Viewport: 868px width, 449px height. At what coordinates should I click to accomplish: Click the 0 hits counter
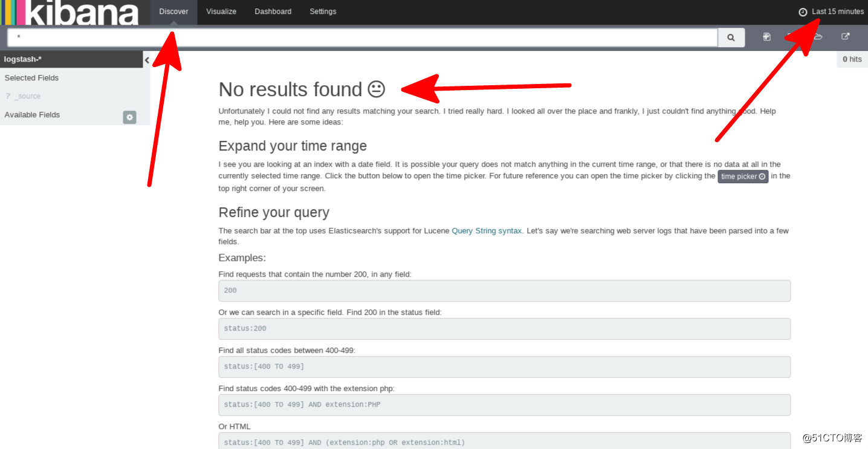click(x=852, y=59)
